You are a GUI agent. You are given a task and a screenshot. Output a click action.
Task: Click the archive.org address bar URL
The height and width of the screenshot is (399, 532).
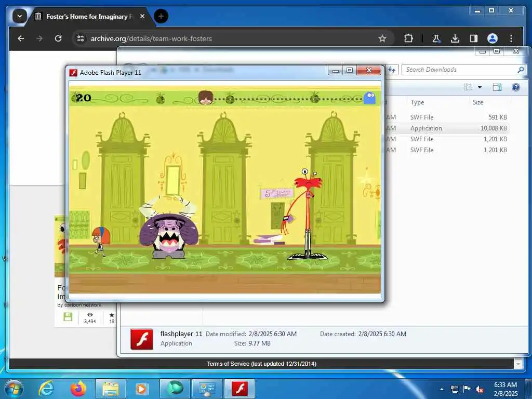[x=151, y=38]
